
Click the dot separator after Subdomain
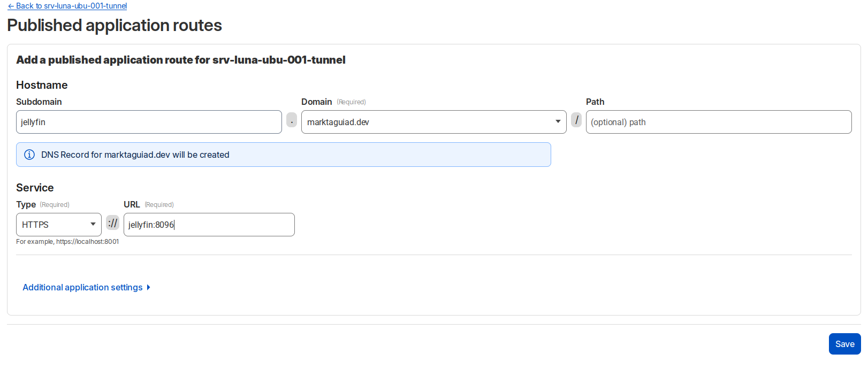292,120
